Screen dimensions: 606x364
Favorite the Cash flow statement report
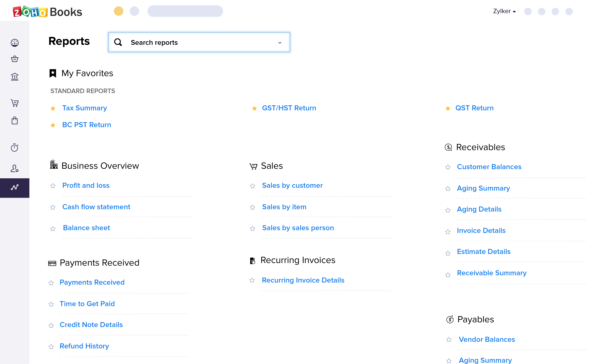click(53, 207)
